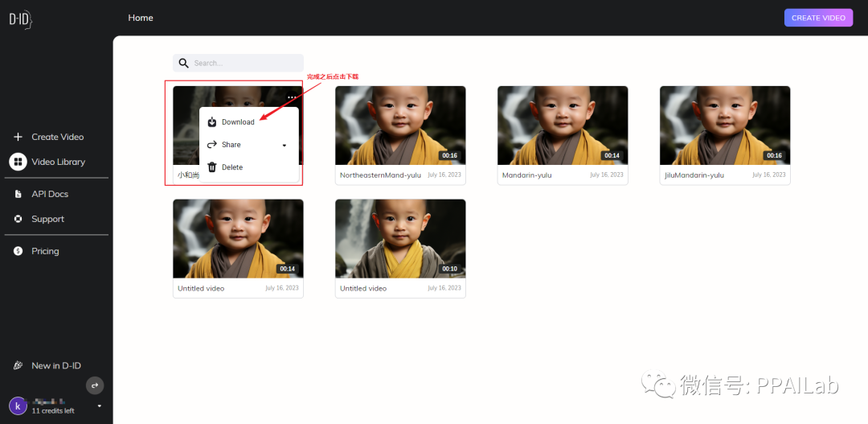Click the 00:16 duration badge on NortheasternMand-yulu
868x424 pixels.
click(449, 156)
